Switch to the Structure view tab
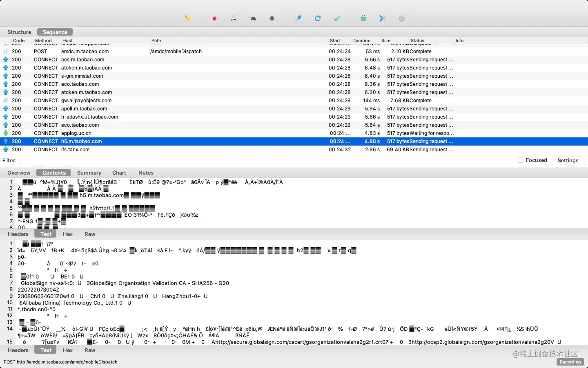 19,32
